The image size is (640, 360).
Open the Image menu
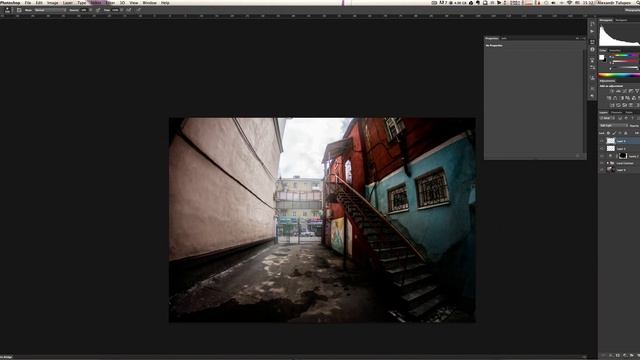tap(52, 2)
